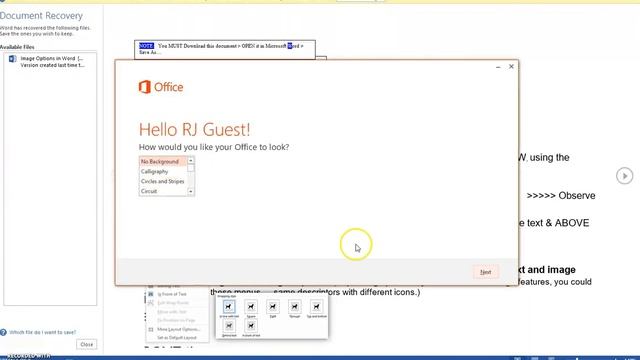
Task: Click the Word icon of the recovered file
Action: [13, 59]
